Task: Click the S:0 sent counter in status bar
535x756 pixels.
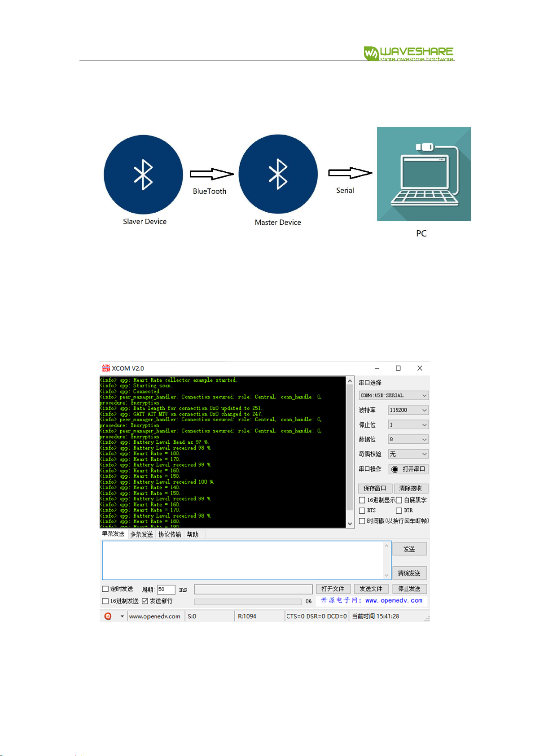Action: pos(192,616)
